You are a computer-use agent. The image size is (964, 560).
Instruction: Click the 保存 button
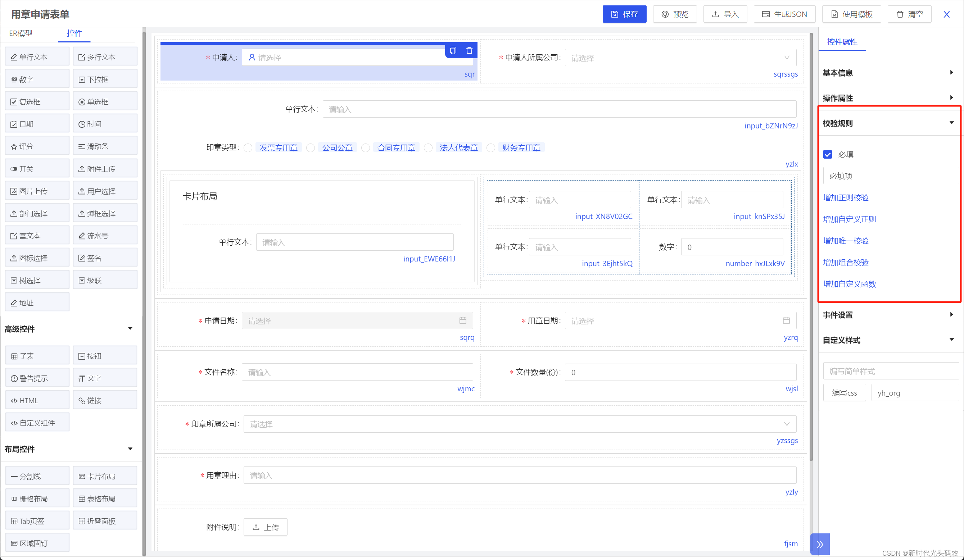coord(624,14)
